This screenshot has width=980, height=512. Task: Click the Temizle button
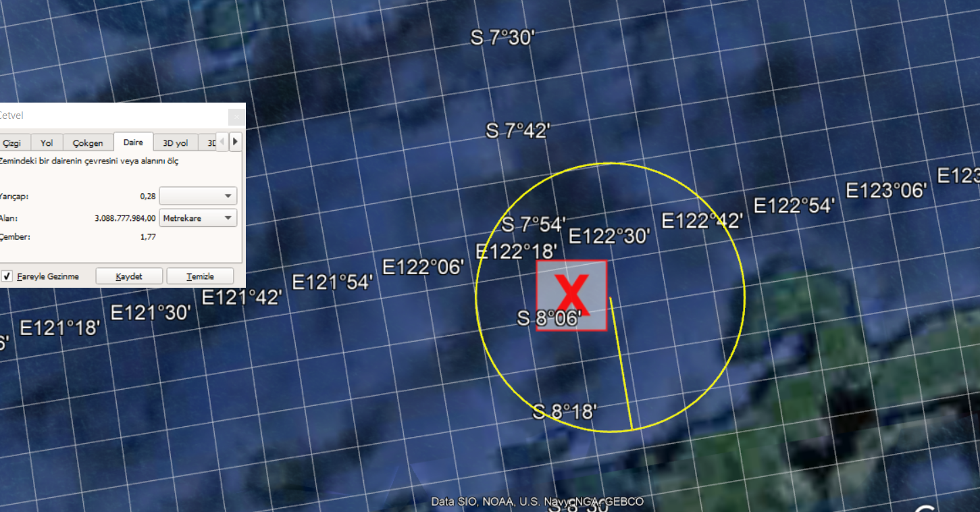pos(200,276)
